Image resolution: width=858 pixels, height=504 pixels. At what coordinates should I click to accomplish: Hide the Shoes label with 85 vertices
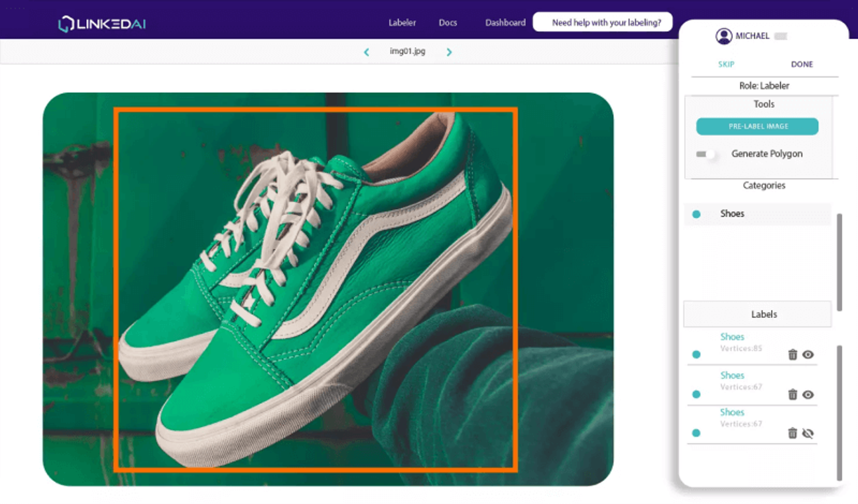click(x=808, y=355)
